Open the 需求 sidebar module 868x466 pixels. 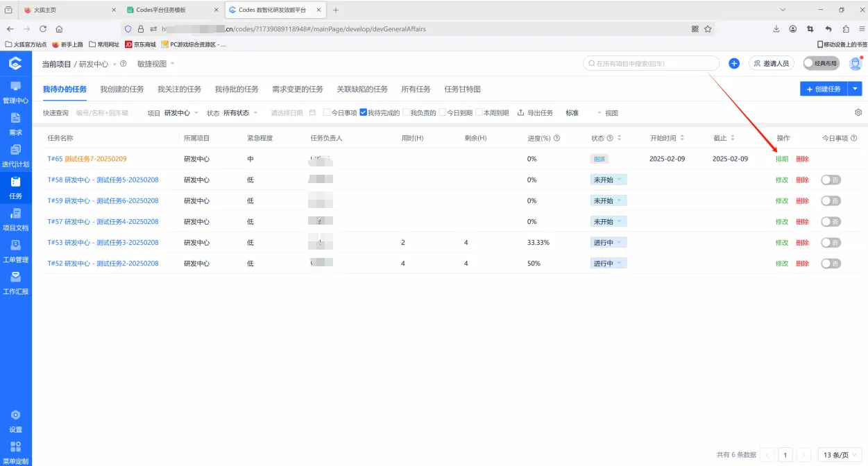15,124
